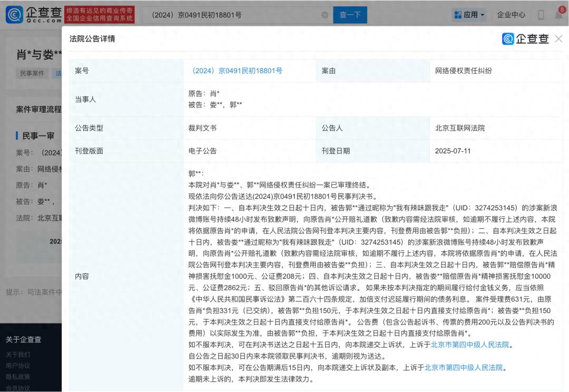Open the case number link (2024)京0491民初18801号
Viewport: 569px width, 392px height.
tap(235, 71)
